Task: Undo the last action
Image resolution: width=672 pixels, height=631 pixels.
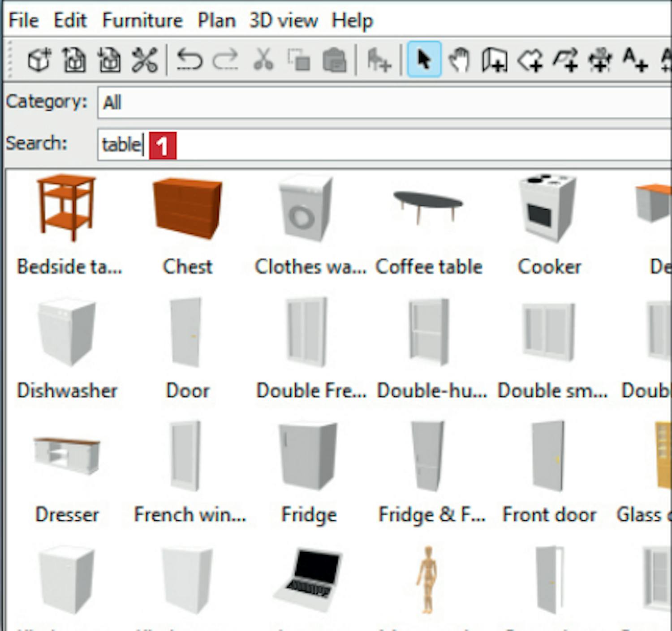Action: click(190, 60)
